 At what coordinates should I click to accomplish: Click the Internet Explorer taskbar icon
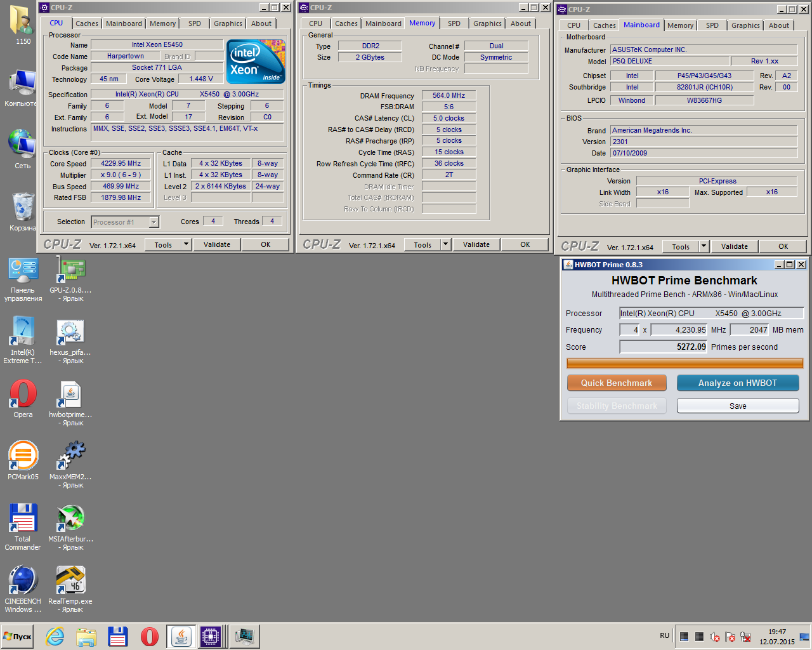click(x=55, y=636)
